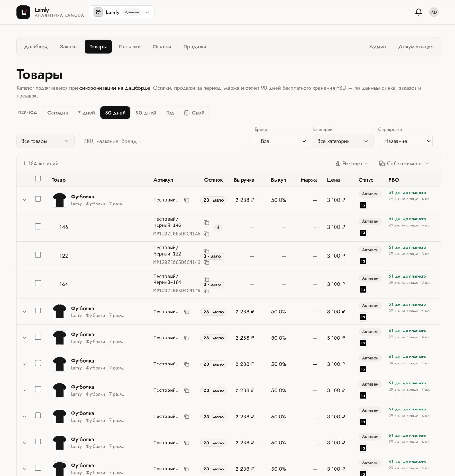Switch to the Заказы tab
The height and width of the screenshot is (476, 455).
coord(69,47)
